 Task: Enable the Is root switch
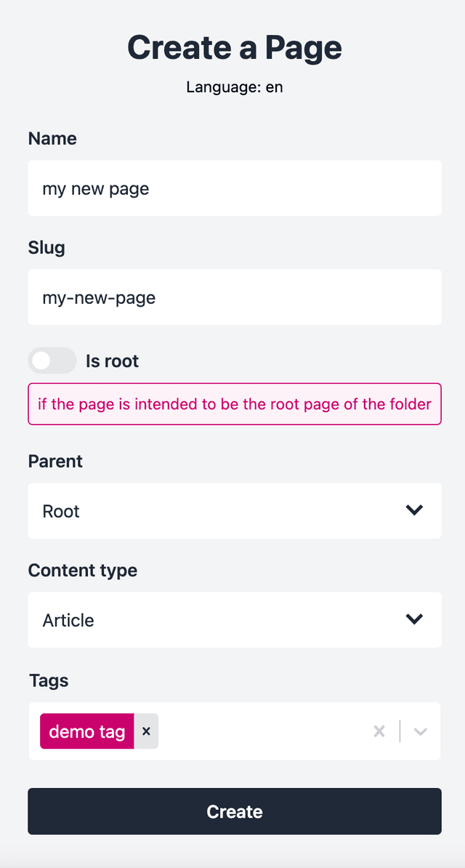(52, 361)
